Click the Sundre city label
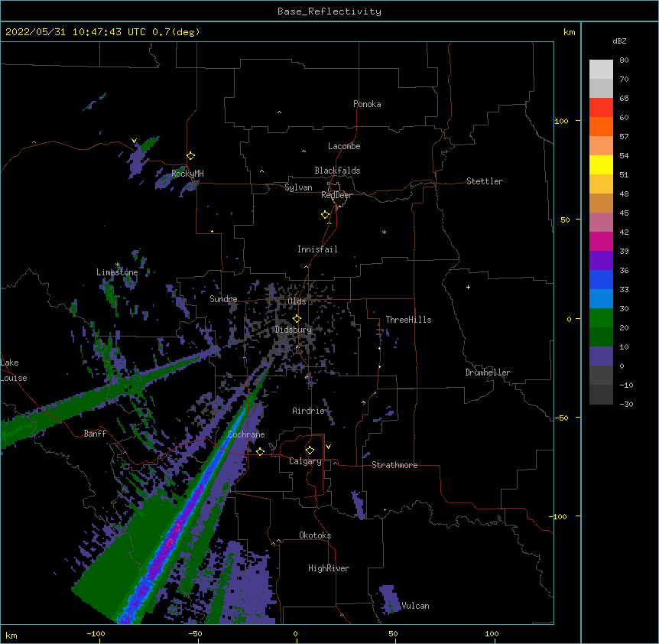Image resolution: width=659 pixels, height=644 pixels. pos(223,299)
